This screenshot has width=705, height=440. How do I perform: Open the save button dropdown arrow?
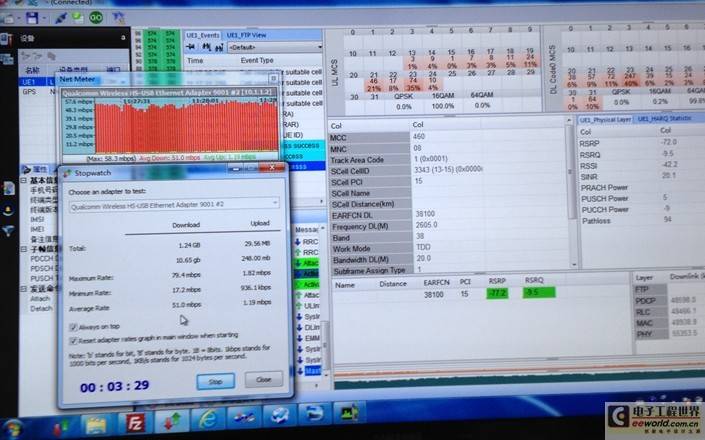[x=44, y=18]
